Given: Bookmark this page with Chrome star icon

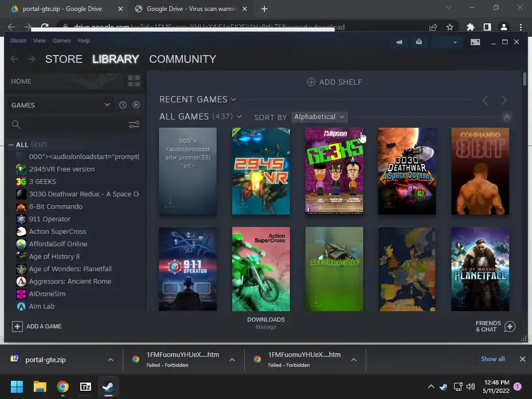Looking at the screenshot, I should 450,27.
